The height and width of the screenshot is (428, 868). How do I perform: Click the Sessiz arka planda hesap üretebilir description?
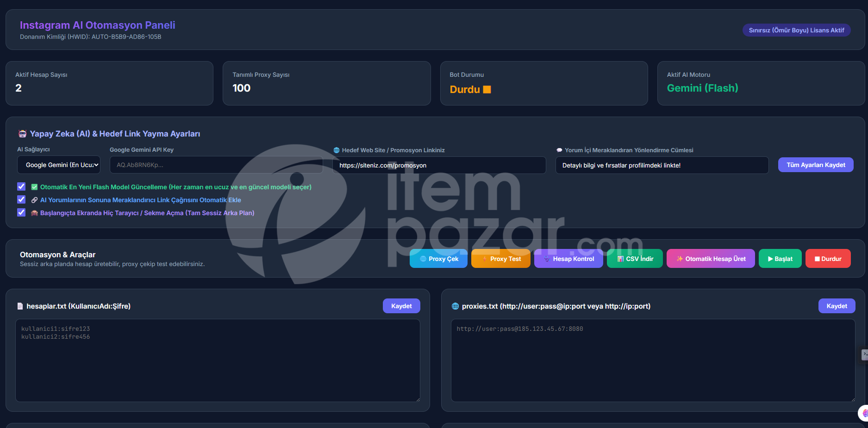(x=112, y=264)
